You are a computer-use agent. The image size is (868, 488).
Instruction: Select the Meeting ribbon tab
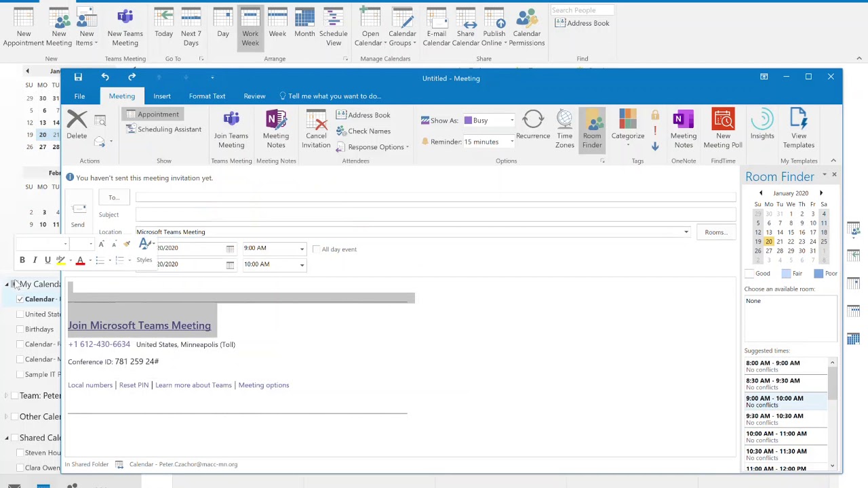click(x=122, y=96)
